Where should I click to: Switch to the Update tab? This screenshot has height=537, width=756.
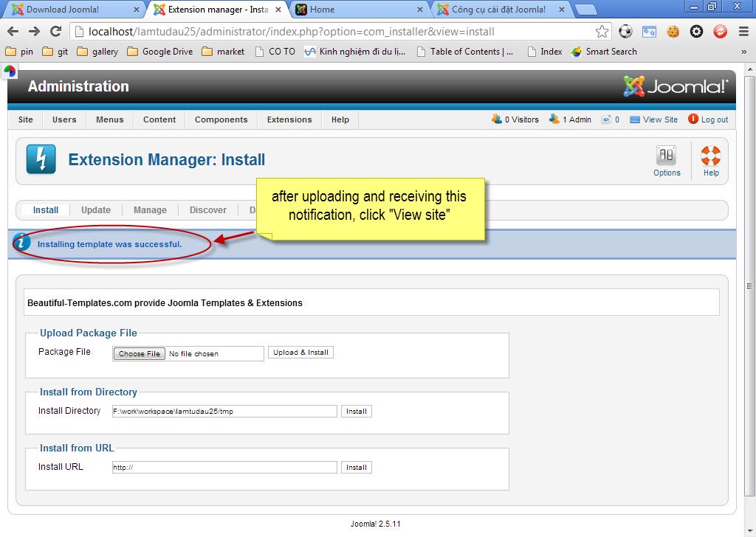(95, 209)
